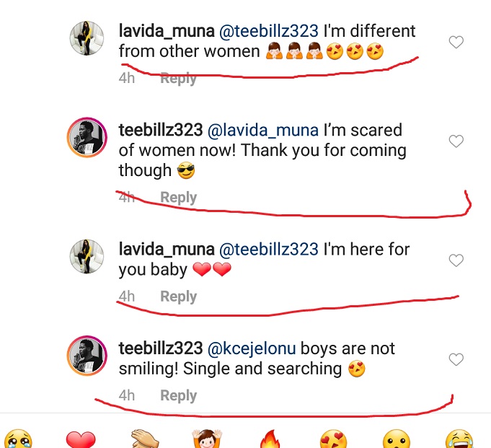The height and width of the screenshot is (448, 491).
Task: Open lavida_muna's avatar on the first comment
Action: coord(88,38)
